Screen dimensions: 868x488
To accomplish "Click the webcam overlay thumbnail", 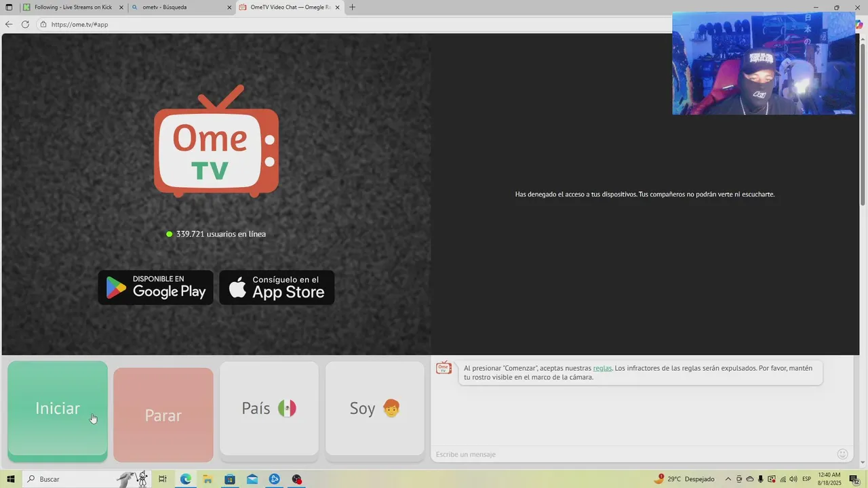I will [x=764, y=63].
